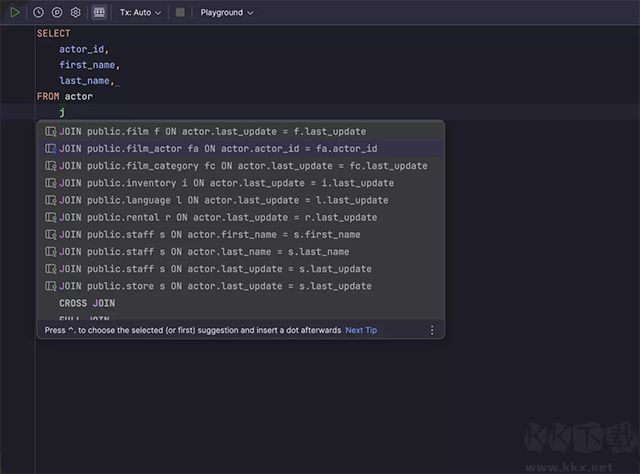Open the completion popup three-dot options menu
This screenshot has height=474, width=640.
tap(432, 330)
